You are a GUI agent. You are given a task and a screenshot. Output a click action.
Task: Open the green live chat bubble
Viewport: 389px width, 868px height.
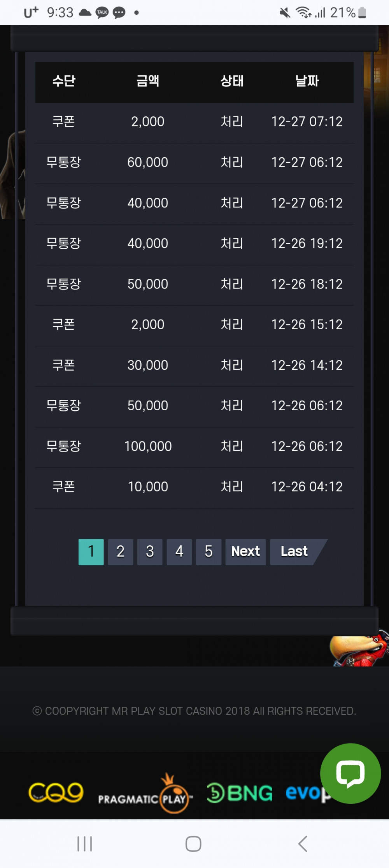coord(350,773)
